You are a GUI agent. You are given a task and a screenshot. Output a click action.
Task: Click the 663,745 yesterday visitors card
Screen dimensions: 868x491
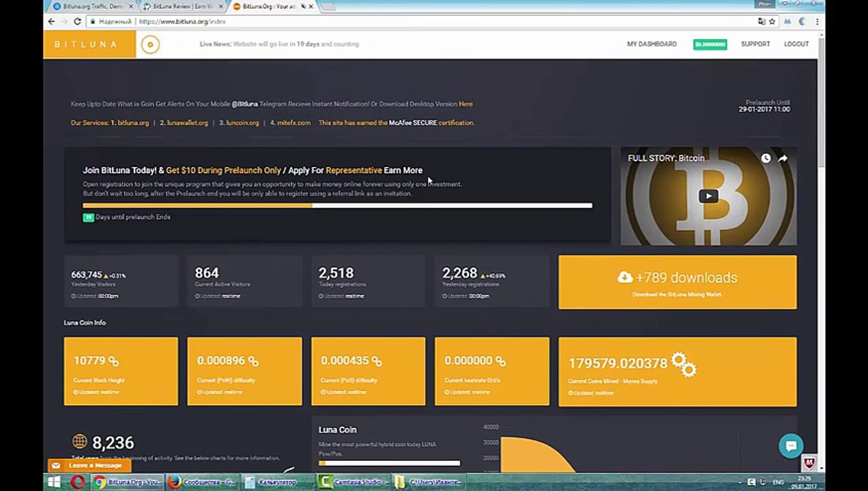(x=121, y=281)
